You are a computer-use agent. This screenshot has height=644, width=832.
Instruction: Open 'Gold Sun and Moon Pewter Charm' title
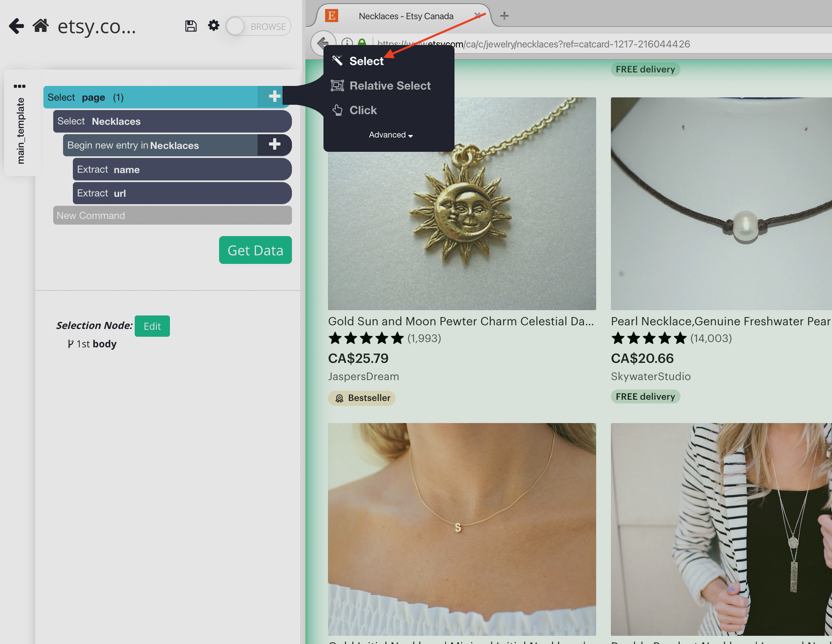click(x=461, y=321)
